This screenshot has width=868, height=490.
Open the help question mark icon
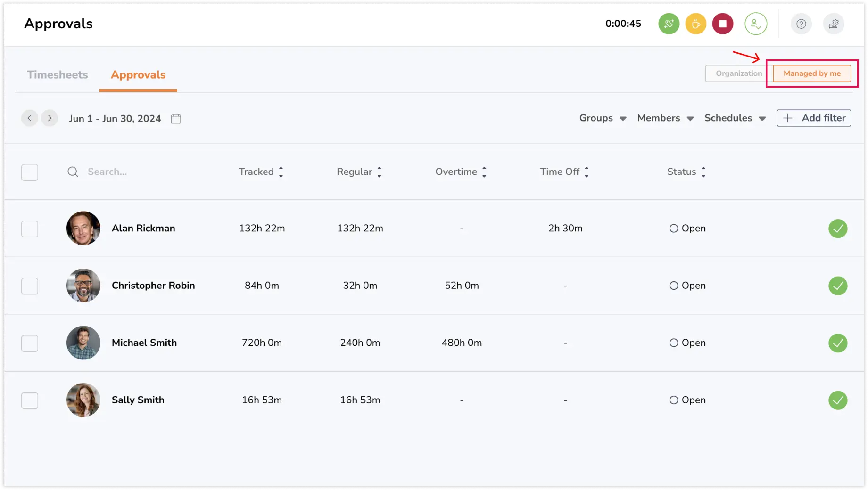click(x=801, y=24)
